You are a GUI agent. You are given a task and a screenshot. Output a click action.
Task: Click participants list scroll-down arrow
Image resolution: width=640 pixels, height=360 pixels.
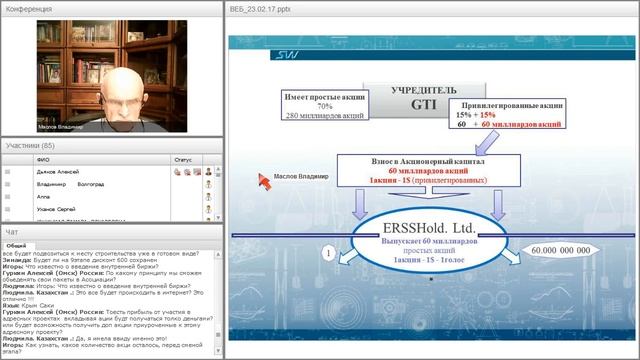pos(218,218)
